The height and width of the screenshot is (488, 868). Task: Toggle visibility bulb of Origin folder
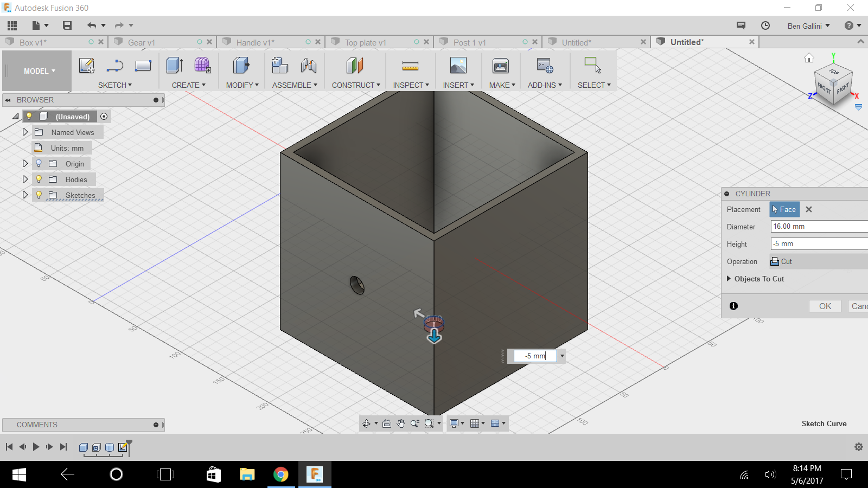(39, 164)
